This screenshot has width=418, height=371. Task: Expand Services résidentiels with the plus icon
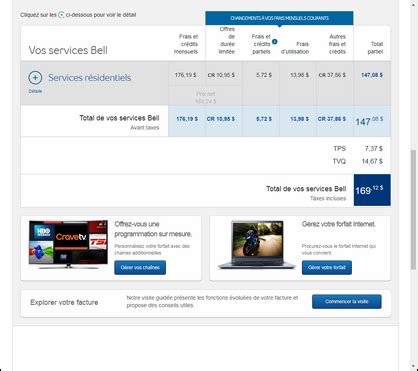point(35,78)
